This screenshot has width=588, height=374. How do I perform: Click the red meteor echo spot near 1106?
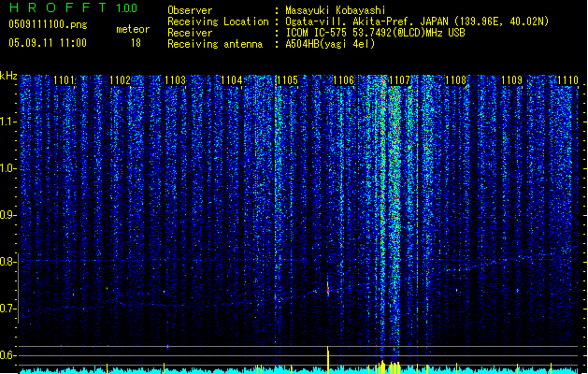point(328,289)
